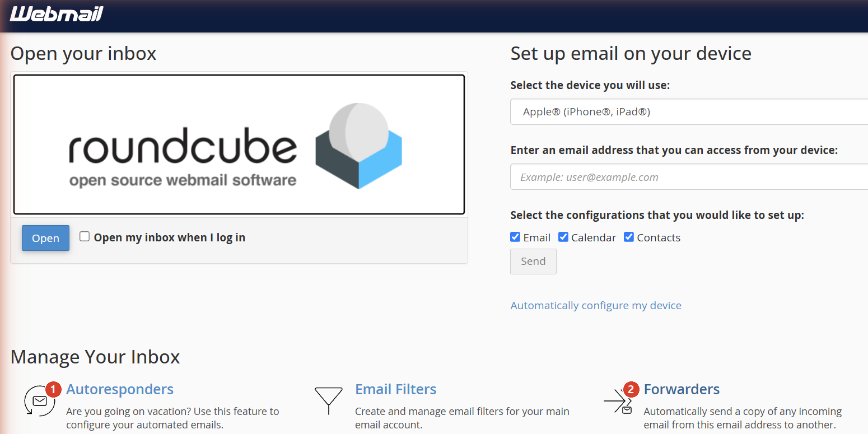Select the Roundcube webmail client thumbnail
The image size is (868, 434).
pyautogui.click(x=239, y=144)
